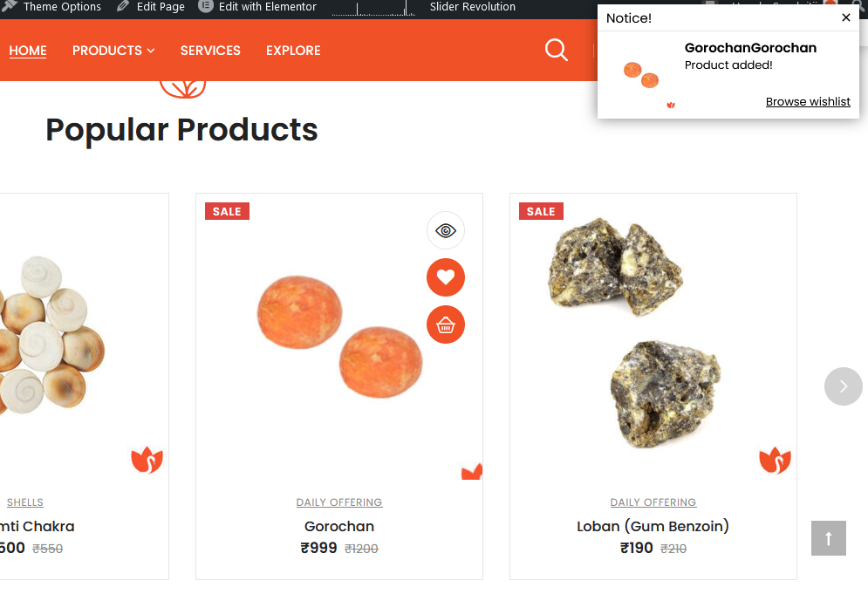Open Slider Revolution from admin bar

[472, 7]
